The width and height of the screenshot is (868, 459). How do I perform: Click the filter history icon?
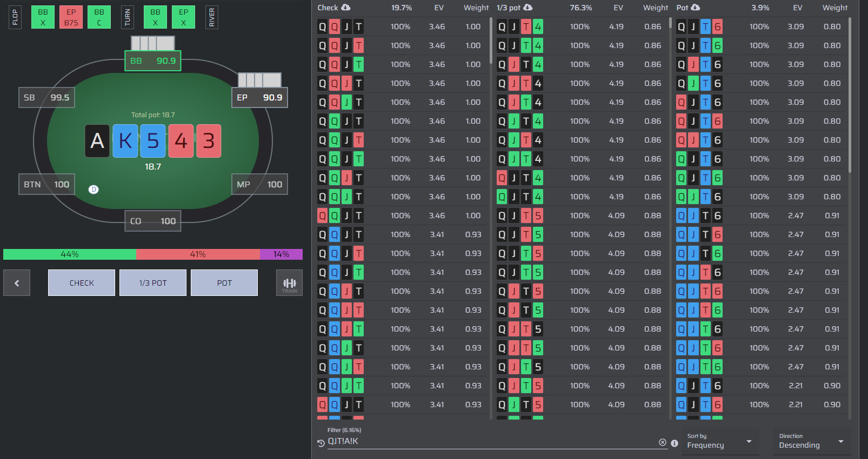click(321, 443)
